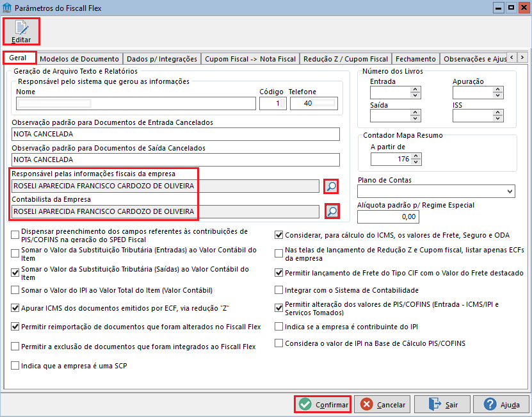Toggle Considera valor de IPI na Base PIS/COFINS
The image size is (532, 417).
point(278,343)
